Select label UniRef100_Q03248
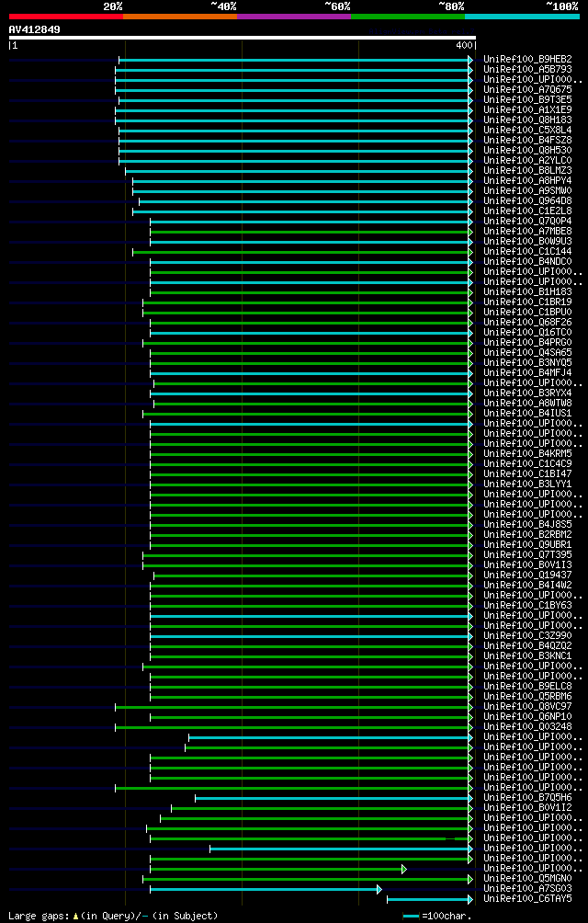This screenshot has height=923, width=588. (x=526, y=726)
